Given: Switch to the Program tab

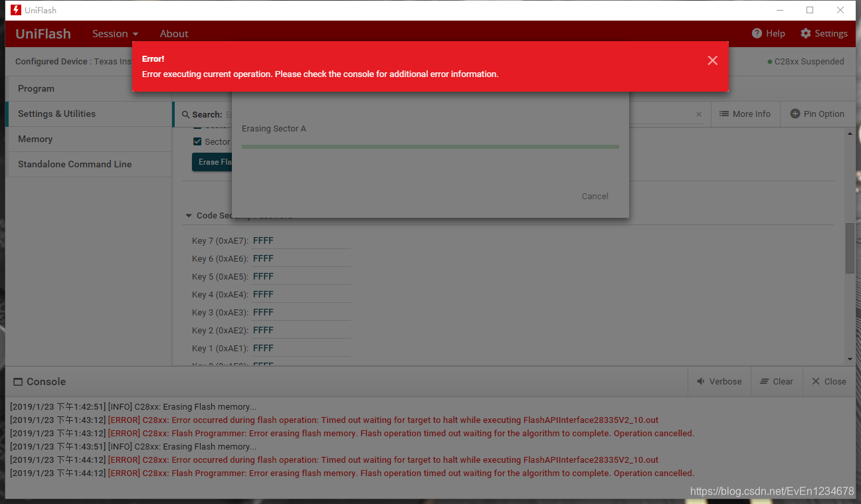Looking at the screenshot, I should [88, 88].
